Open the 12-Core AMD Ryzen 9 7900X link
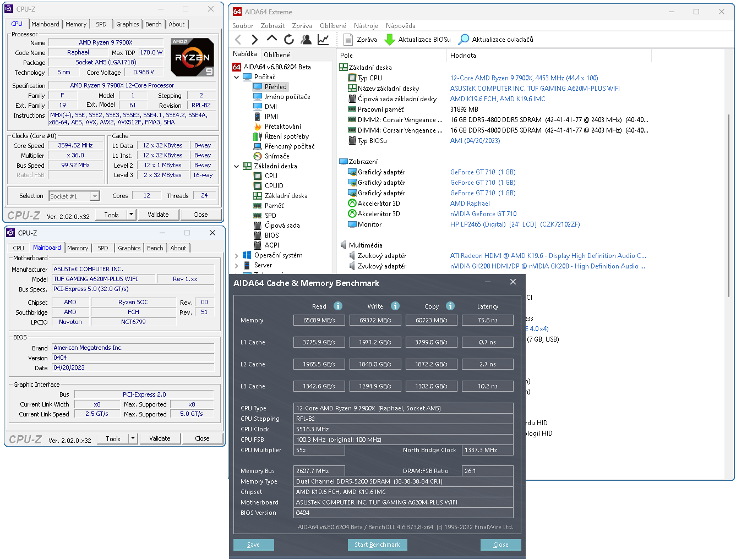The image size is (736, 560). (x=524, y=78)
